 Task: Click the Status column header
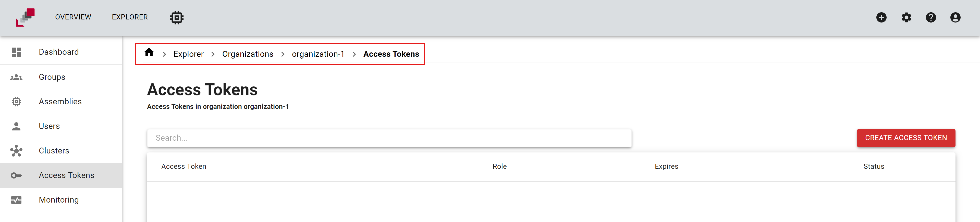tap(874, 167)
